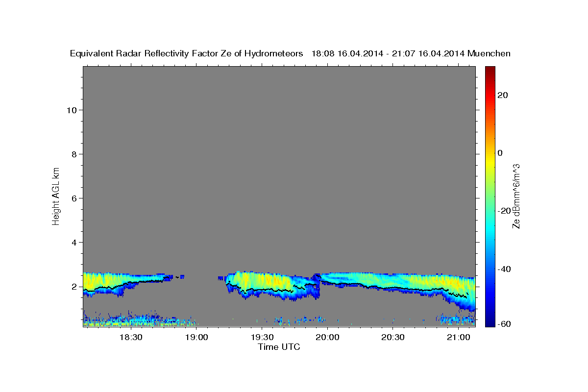Screen dimensions: 588x392
Task: Click the '19:30' time tick label
Action: [x=262, y=337]
